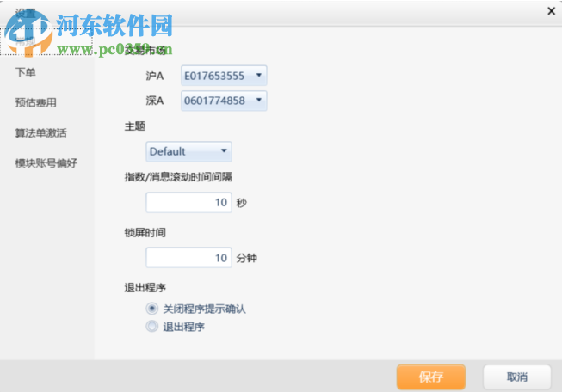
Task: Click the lock screen minutes field
Action: pyautogui.click(x=188, y=258)
